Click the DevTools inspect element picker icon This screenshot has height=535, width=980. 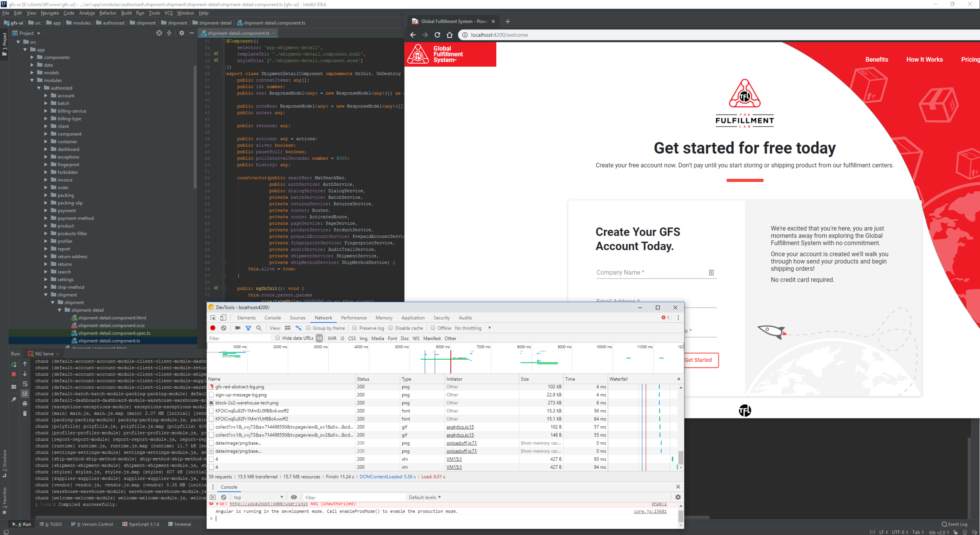tap(213, 318)
